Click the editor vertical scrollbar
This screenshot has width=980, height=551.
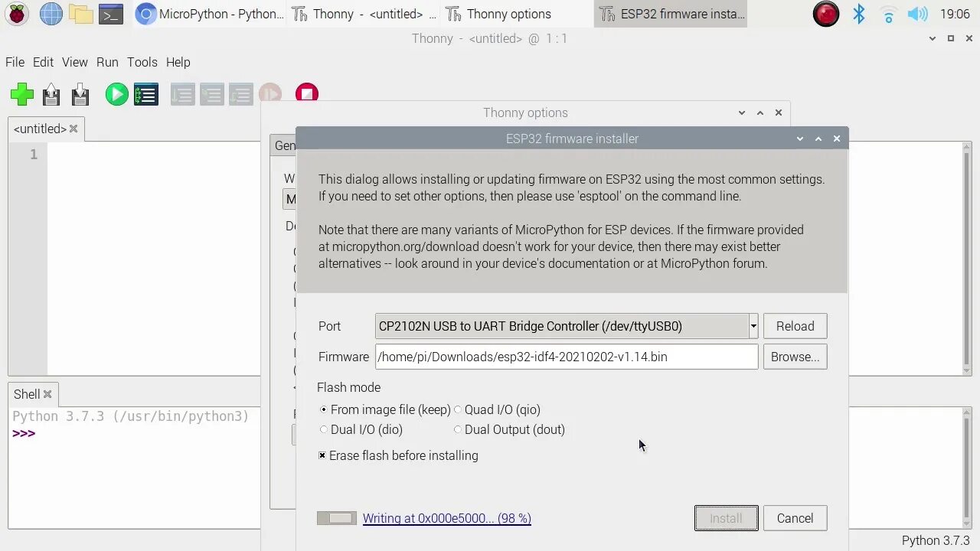(x=967, y=259)
